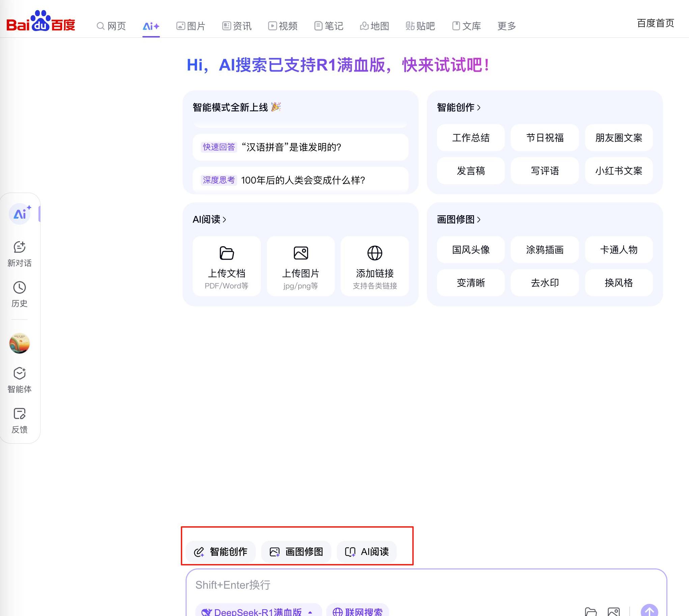Viewport: 689px width, 616px height.
Task: Go to 百度首页 link
Action: click(655, 23)
